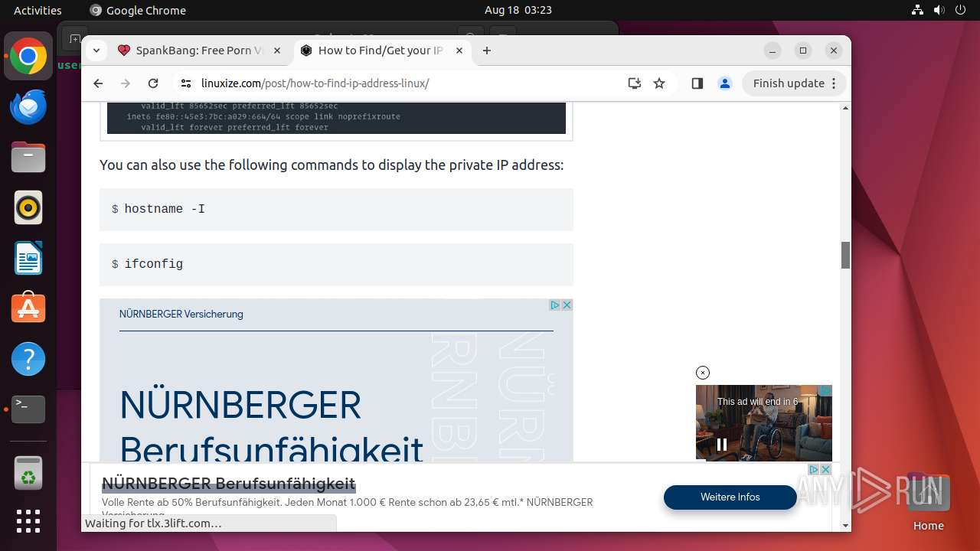
Task: Open Rhythmbox music player in the dock
Action: pyautogui.click(x=28, y=208)
